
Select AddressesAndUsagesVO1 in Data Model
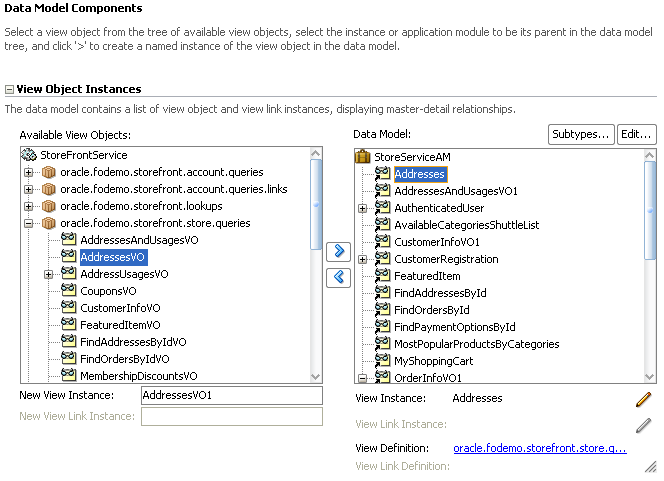[x=456, y=191]
